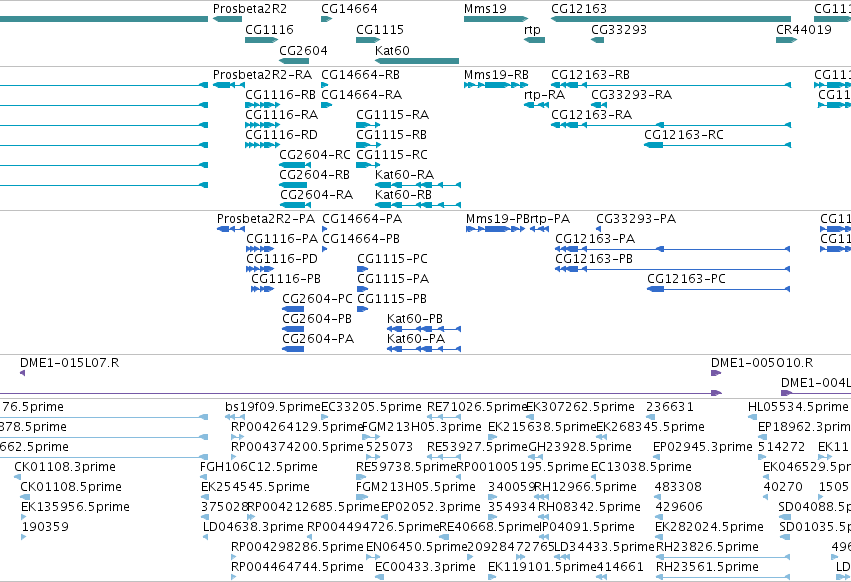The height and width of the screenshot is (582, 851).
Task: Click the Prosbeta2R2-RA transcript label
Action: tap(262, 75)
